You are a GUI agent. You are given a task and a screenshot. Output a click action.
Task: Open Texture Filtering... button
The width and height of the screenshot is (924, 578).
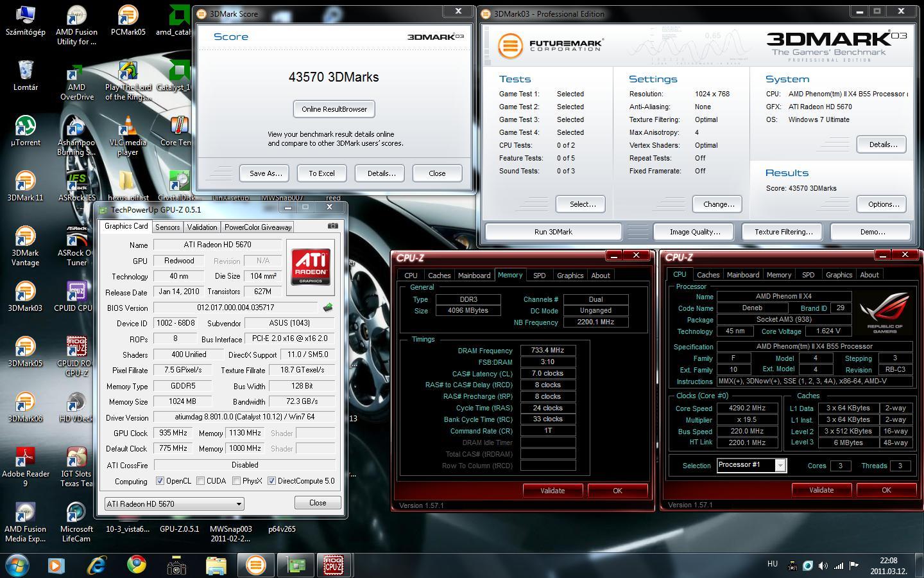pos(783,232)
